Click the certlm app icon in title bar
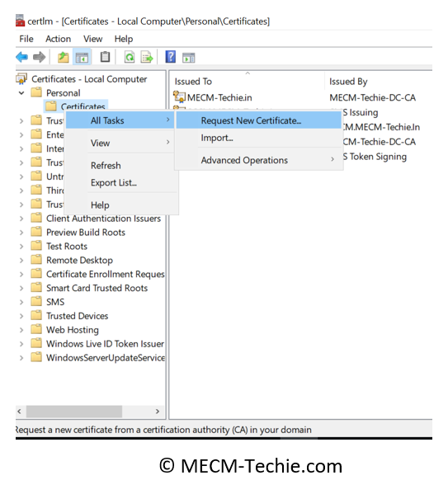Image resolution: width=448 pixels, height=480 pixels. pos(20,20)
